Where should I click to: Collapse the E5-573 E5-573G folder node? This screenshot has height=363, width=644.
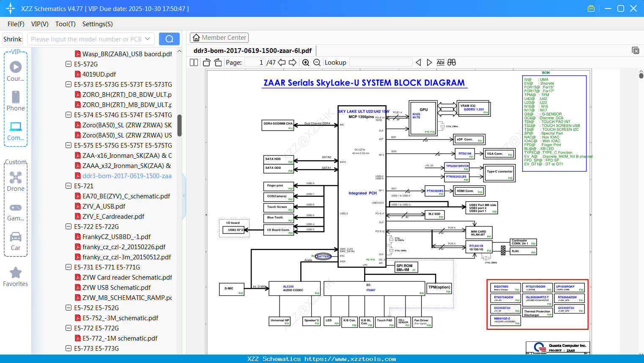coord(69,85)
